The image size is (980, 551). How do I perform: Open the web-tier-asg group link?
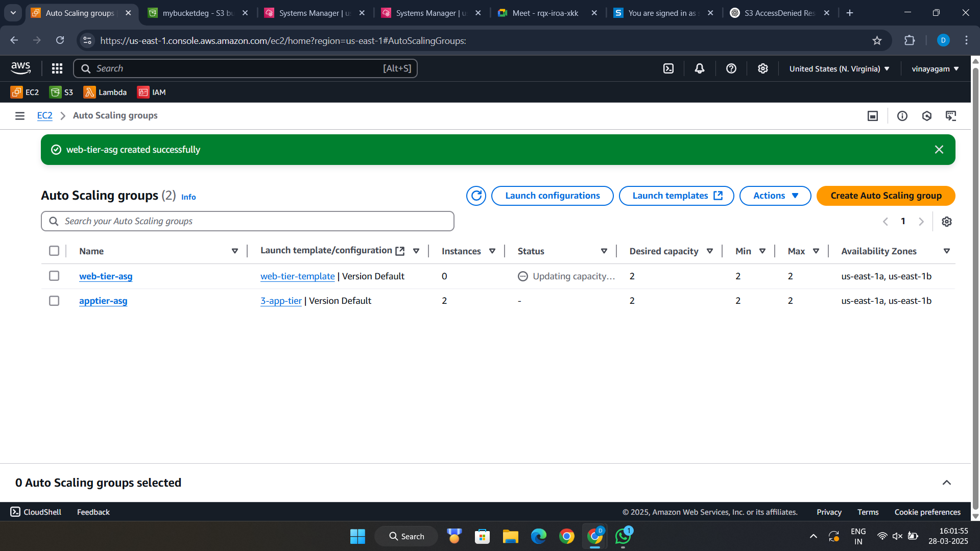tap(106, 276)
